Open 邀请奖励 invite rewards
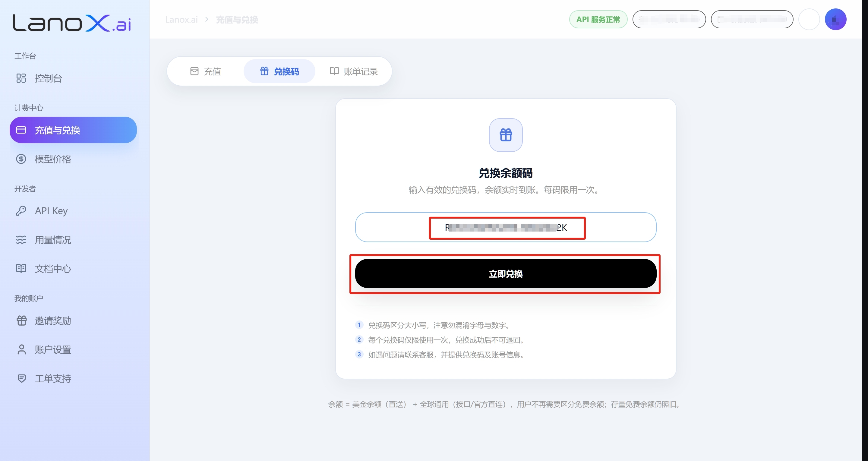 click(x=73, y=320)
